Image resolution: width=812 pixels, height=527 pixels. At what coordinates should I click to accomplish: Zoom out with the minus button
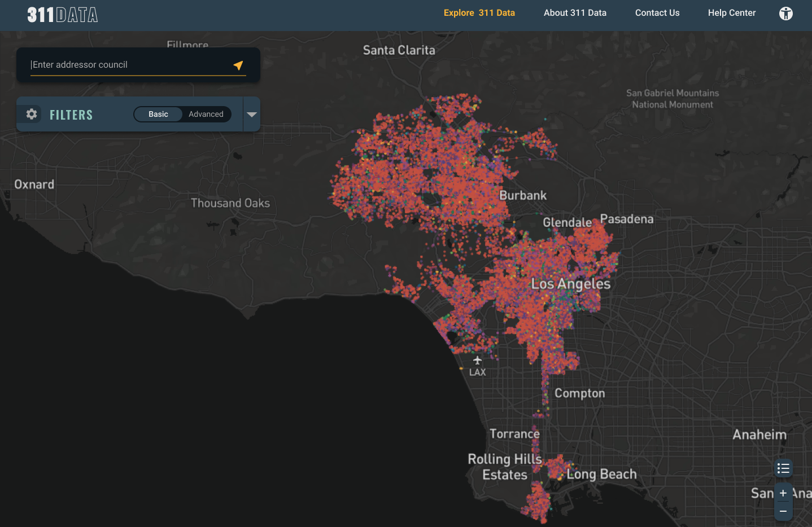(x=783, y=511)
